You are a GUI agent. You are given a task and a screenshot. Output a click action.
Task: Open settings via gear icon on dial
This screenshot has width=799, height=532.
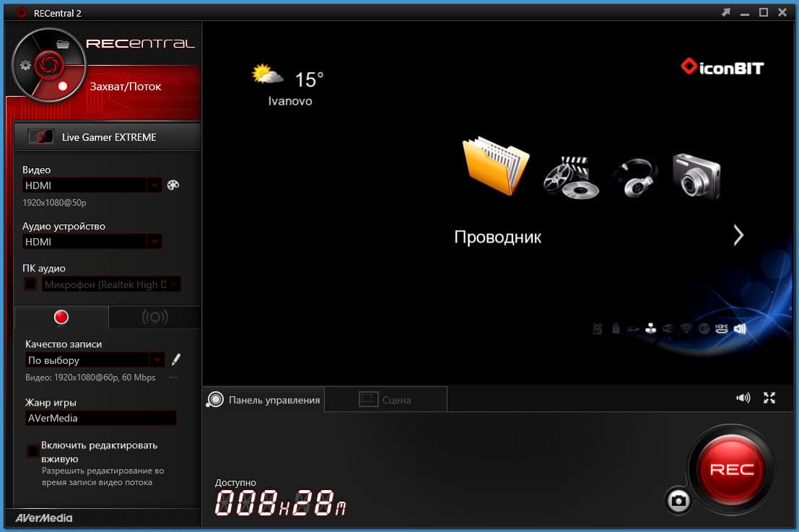click(x=25, y=65)
